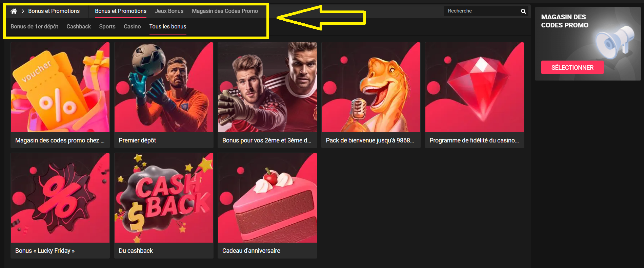Open the Du cashback promotion card
This screenshot has height=268, width=644.
point(164,205)
